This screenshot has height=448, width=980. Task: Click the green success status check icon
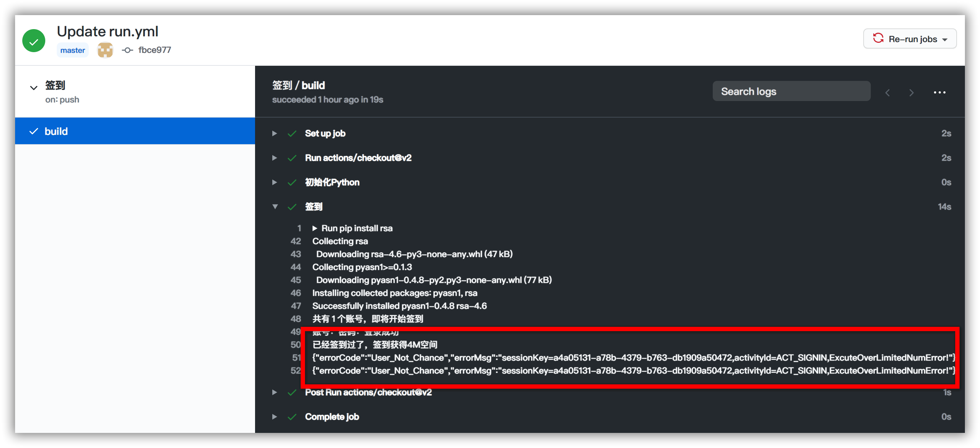tap(33, 41)
